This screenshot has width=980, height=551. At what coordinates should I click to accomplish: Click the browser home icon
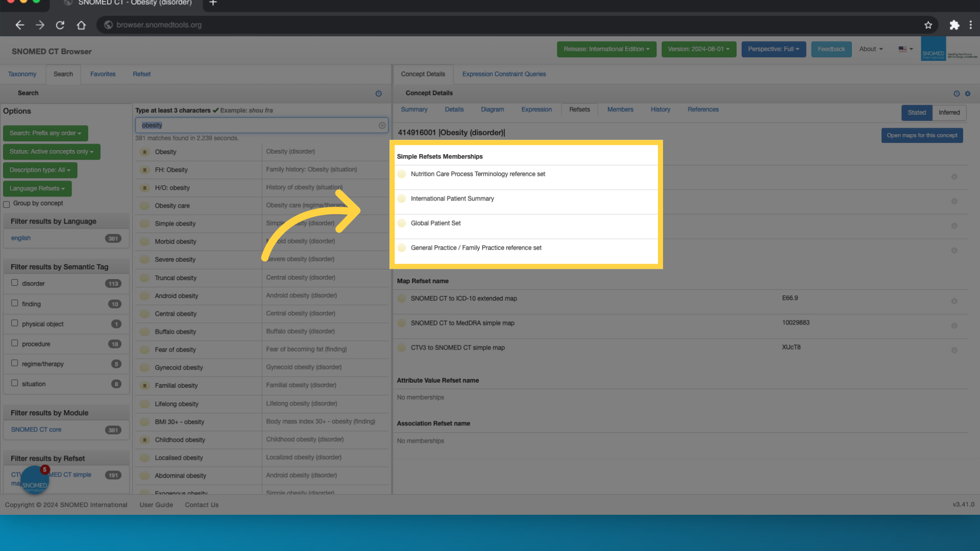[81, 25]
